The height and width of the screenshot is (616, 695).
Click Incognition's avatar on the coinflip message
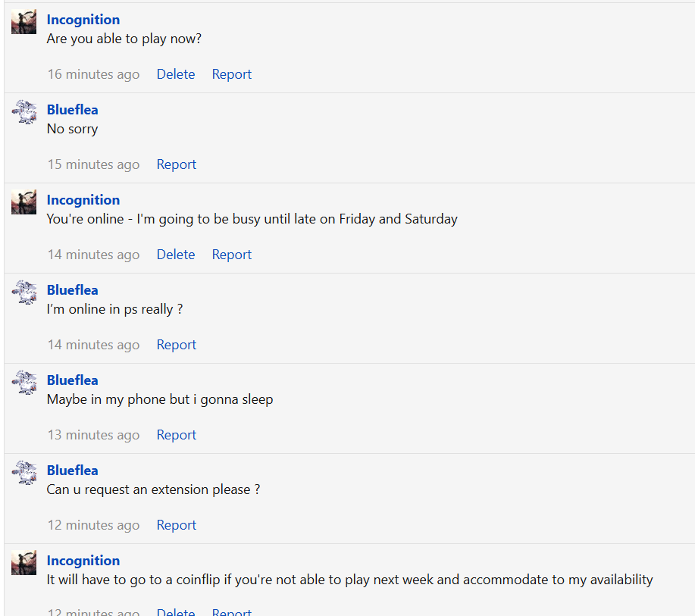click(24, 563)
